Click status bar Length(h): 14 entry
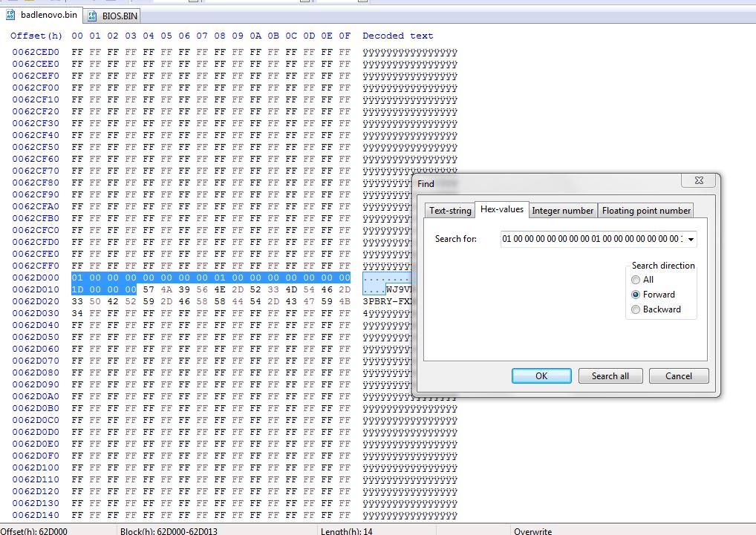Screen dimensions: 756x535 pos(347,531)
